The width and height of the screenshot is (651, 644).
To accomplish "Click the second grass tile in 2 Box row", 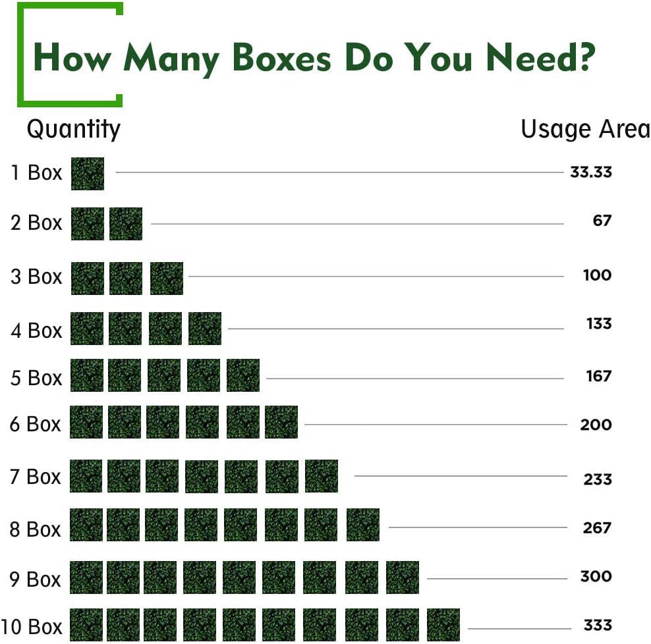I will 126,223.
